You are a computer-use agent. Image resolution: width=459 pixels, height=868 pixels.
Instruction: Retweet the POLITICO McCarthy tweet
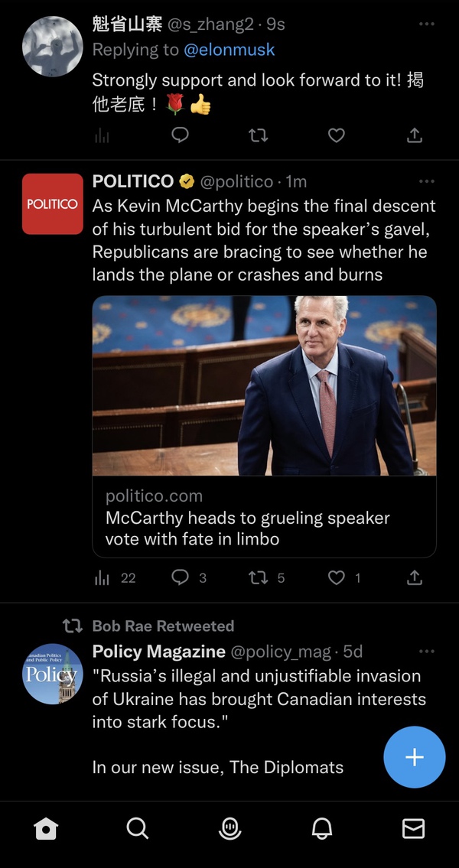(x=259, y=578)
